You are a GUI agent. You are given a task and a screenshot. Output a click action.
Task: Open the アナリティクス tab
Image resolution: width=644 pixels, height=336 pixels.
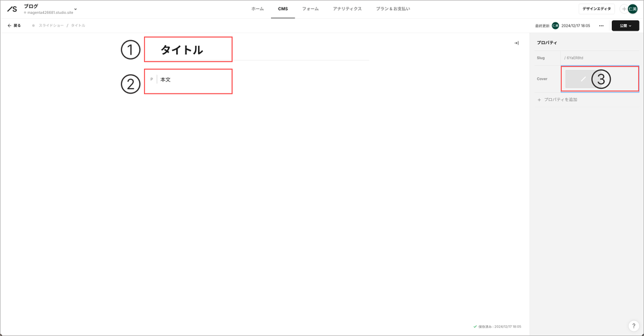(x=347, y=9)
